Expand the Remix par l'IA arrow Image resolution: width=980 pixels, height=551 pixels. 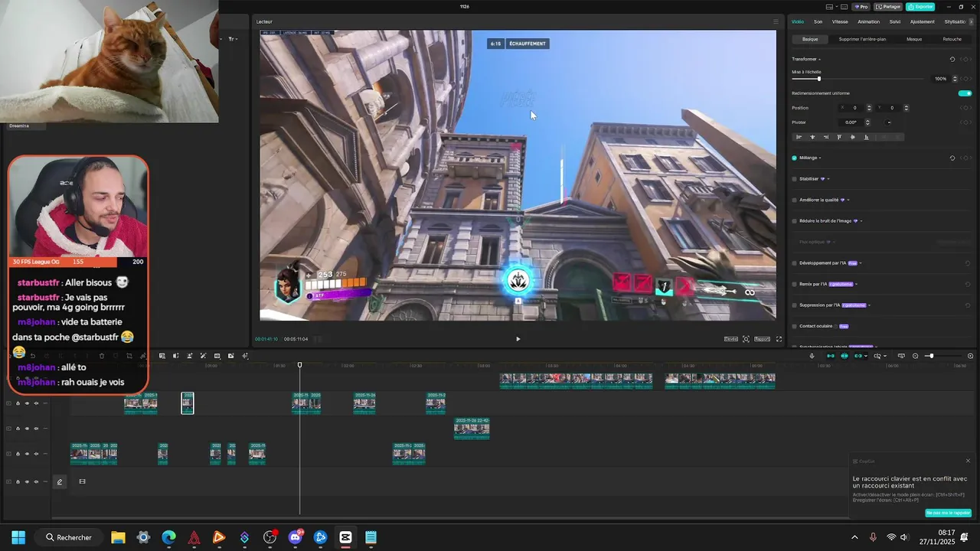[x=856, y=284]
